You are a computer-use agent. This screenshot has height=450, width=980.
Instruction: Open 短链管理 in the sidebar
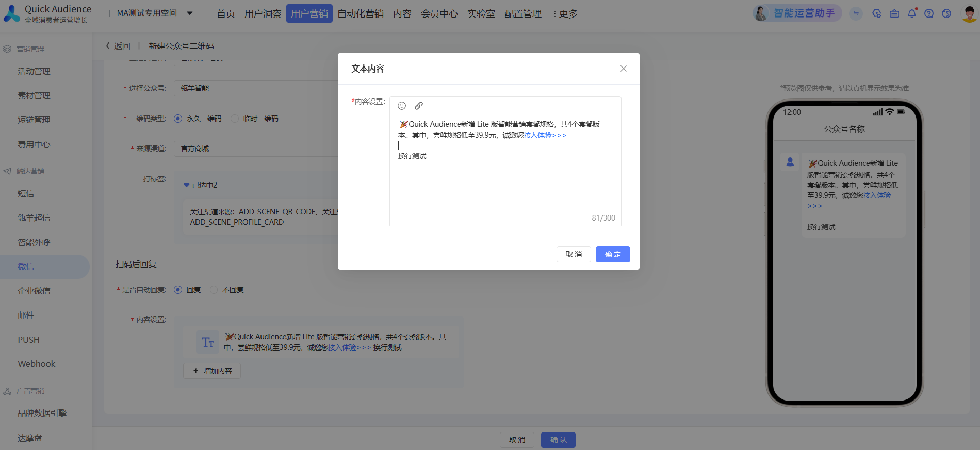click(x=34, y=120)
